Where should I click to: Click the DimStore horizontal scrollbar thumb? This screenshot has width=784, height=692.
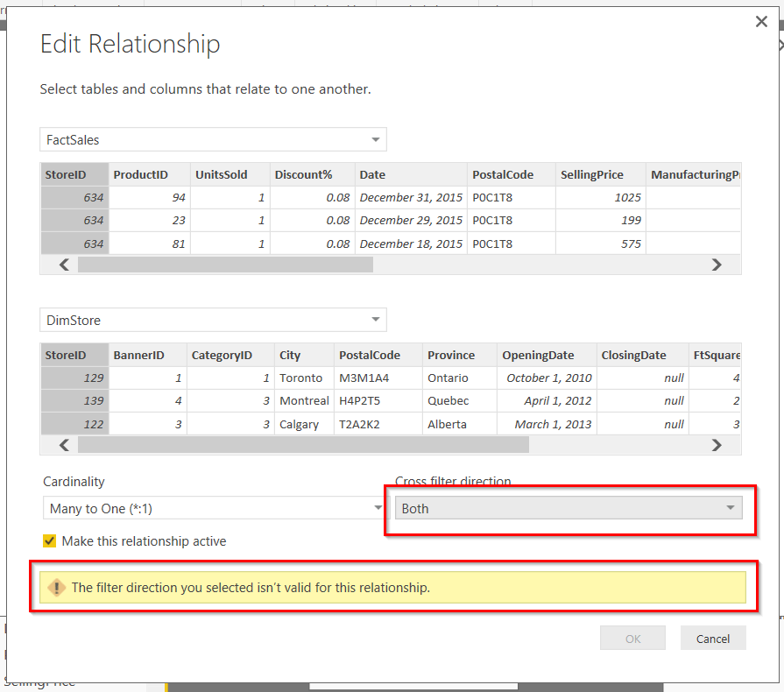click(x=303, y=445)
